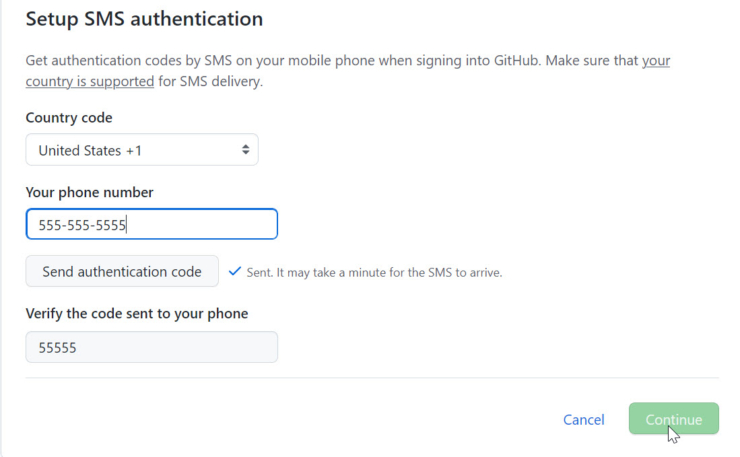Screen dimensions: 740x457
Task: Click the 55555 code entered for verification
Action: click(57, 347)
